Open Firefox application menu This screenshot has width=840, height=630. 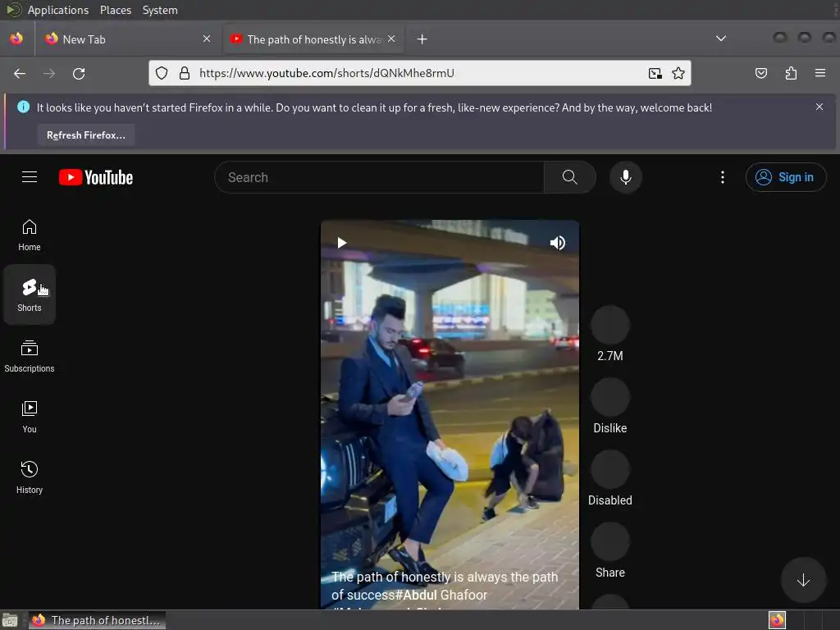click(x=820, y=73)
